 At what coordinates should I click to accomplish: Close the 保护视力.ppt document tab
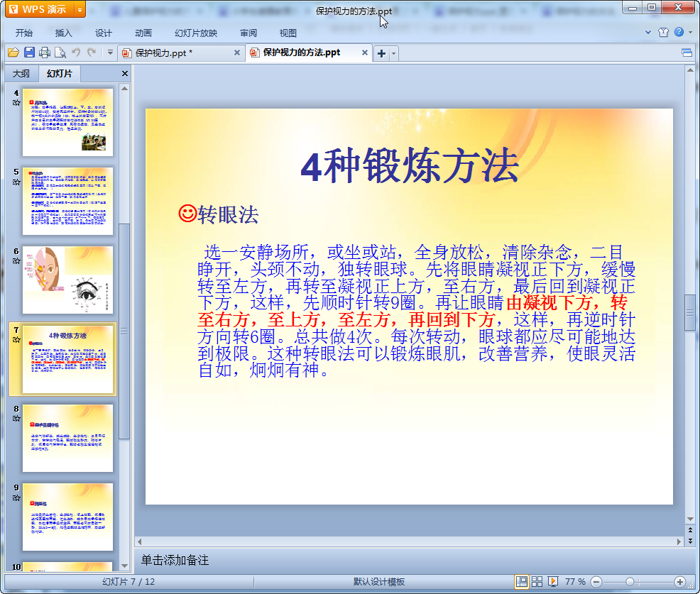(x=237, y=53)
